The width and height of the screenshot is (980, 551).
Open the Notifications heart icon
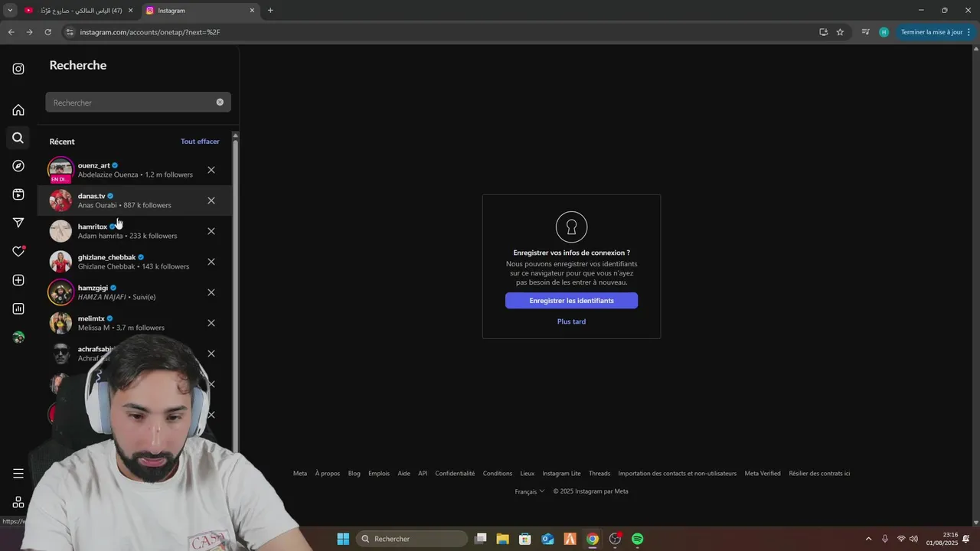(18, 251)
